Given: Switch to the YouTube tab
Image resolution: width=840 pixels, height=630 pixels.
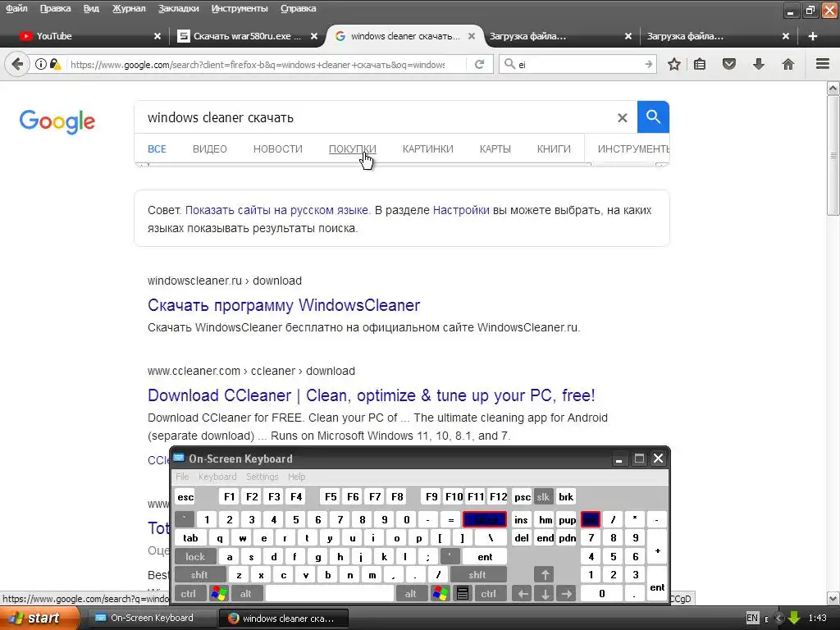Looking at the screenshot, I should (x=89, y=36).
